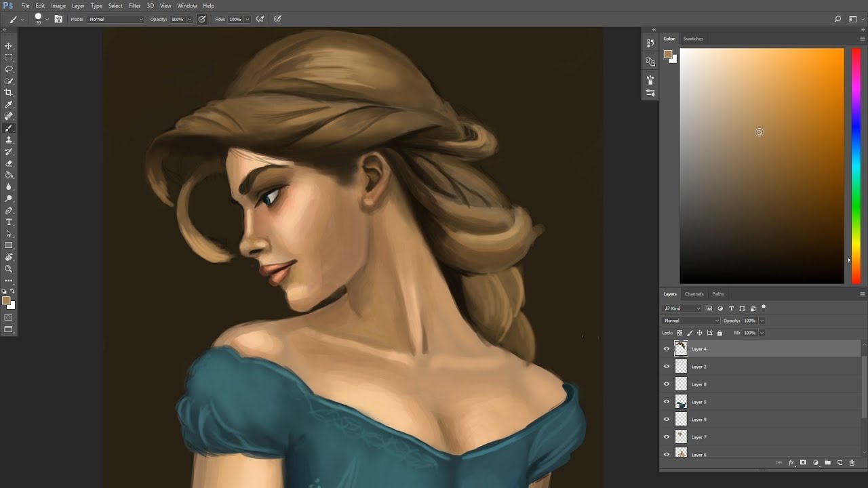
Task: Switch to the Paths tab
Action: [x=718, y=294]
